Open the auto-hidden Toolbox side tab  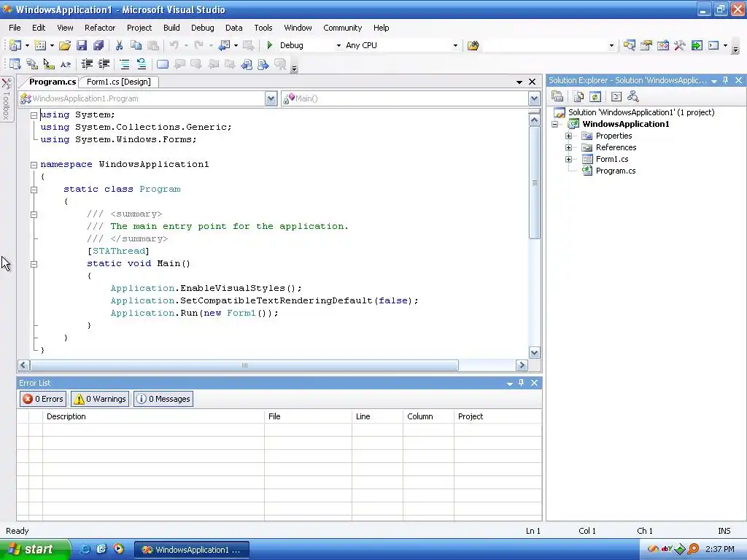(x=7, y=99)
